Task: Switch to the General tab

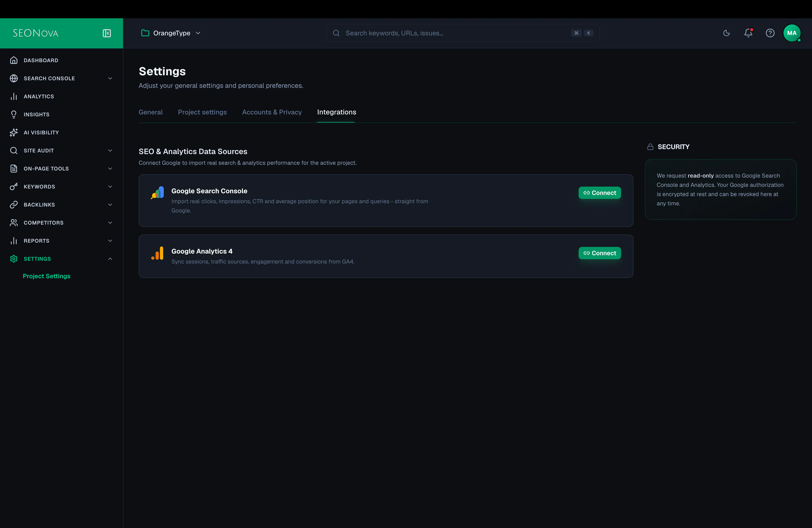Action: pos(151,112)
